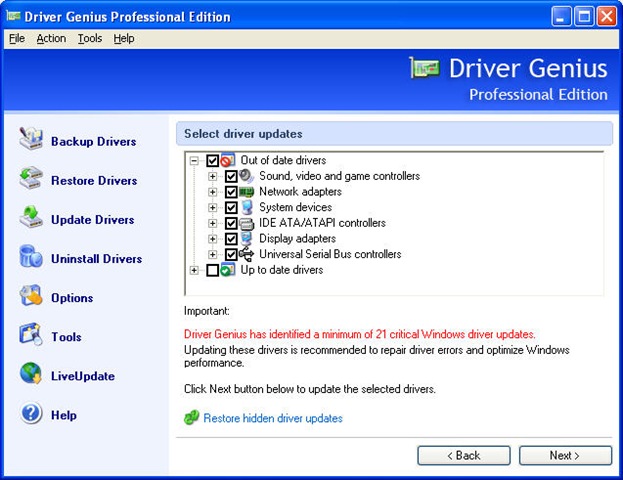This screenshot has width=623, height=480.
Task: Expand Sound, video and game controllers node
Action: pos(213,176)
